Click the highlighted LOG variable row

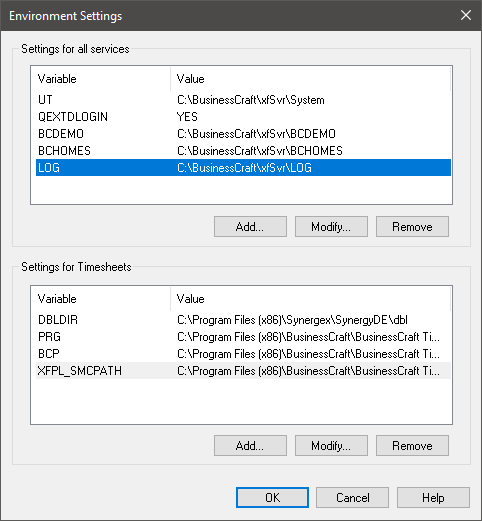tap(243, 168)
